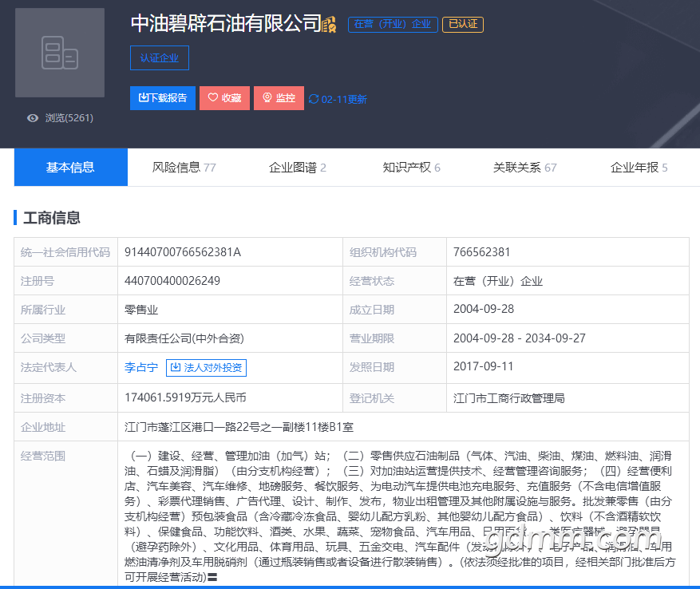Image resolution: width=700 pixels, height=589 pixels.
Task: Click registration authority 江门市工商行政管理局
Action: click(509, 398)
